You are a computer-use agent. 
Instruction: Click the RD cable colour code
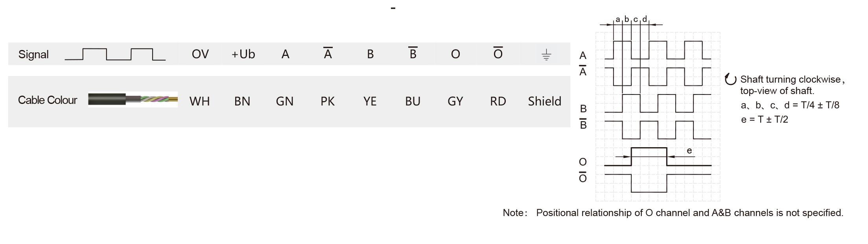pyautogui.click(x=498, y=101)
